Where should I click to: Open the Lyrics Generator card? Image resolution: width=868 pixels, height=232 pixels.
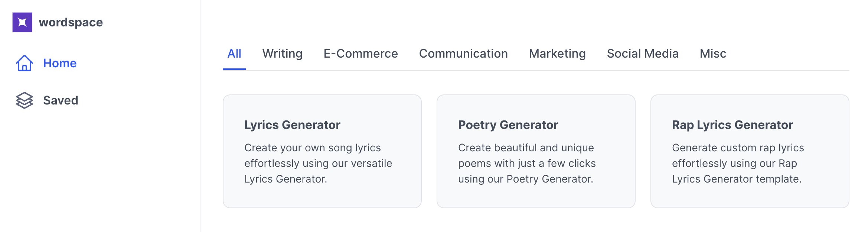coord(322,151)
